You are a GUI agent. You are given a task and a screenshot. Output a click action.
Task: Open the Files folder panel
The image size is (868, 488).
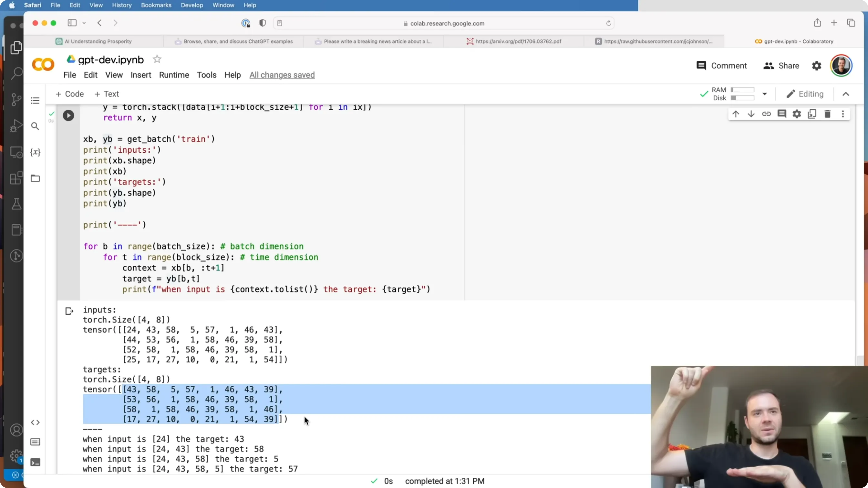click(35, 178)
